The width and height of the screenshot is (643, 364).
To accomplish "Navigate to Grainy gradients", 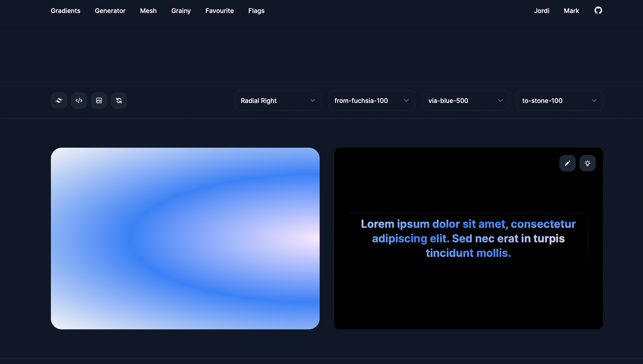I will click(x=181, y=11).
